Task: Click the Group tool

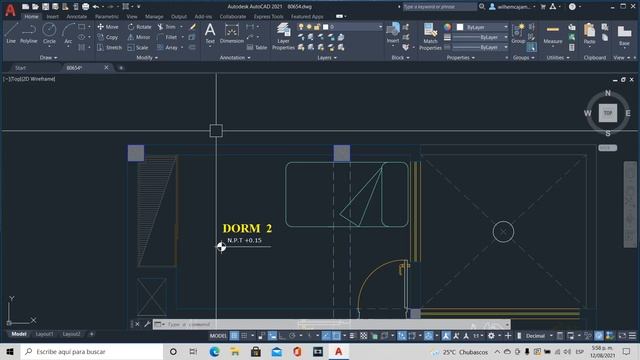Action: pyautogui.click(x=518, y=33)
